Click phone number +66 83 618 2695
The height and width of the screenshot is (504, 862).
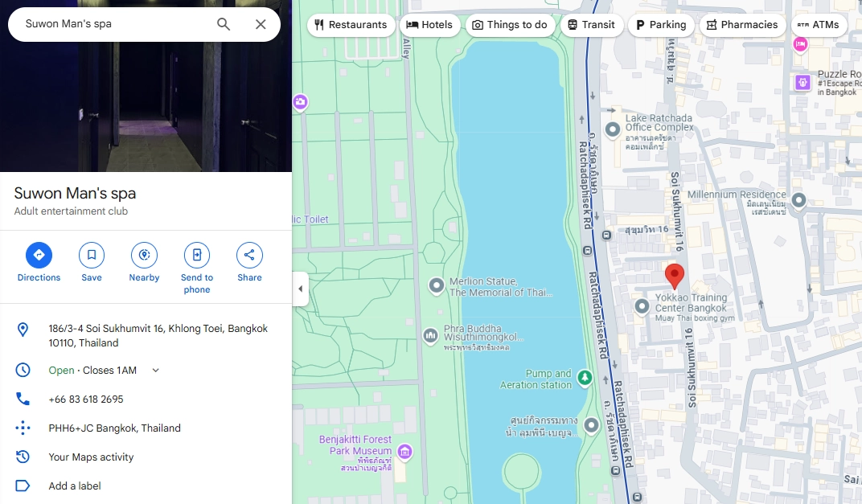[x=86, y=399]
